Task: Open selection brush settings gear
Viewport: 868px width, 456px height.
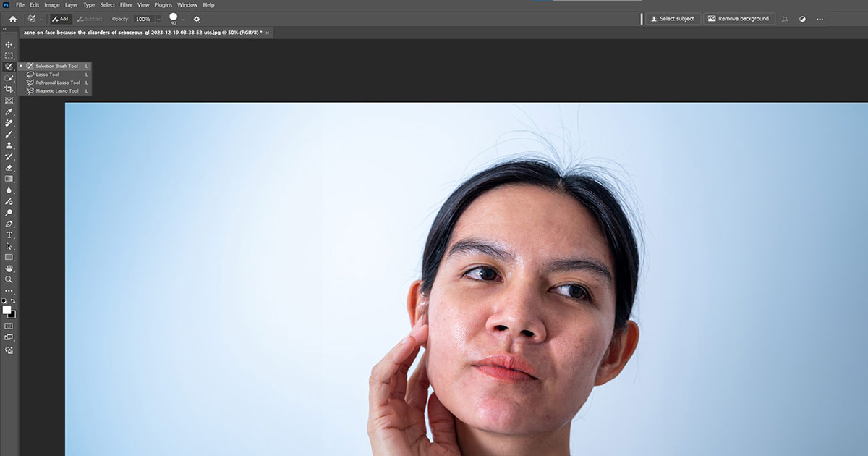Action: coord(197,19)
